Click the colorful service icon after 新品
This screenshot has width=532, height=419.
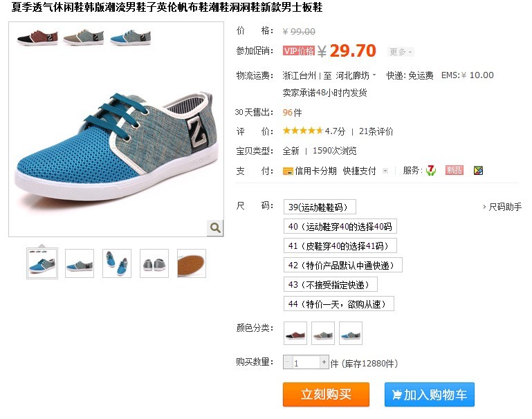[478, 171]
